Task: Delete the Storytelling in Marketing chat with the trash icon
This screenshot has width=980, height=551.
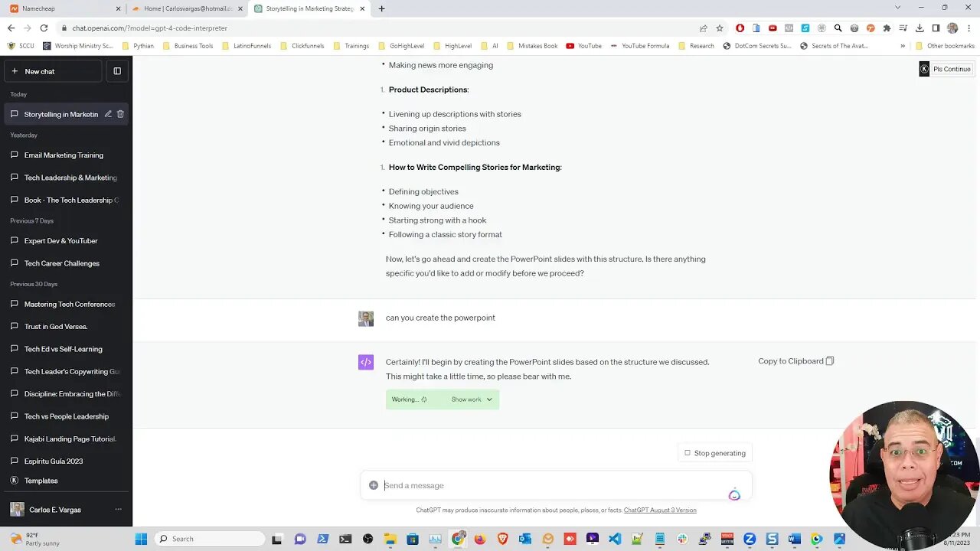Action: 120,114
